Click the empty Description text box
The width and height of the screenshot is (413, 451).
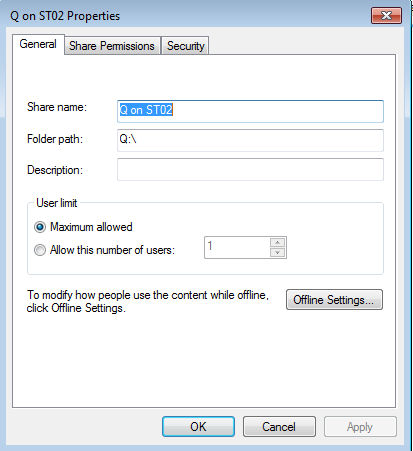click(250, 170)
